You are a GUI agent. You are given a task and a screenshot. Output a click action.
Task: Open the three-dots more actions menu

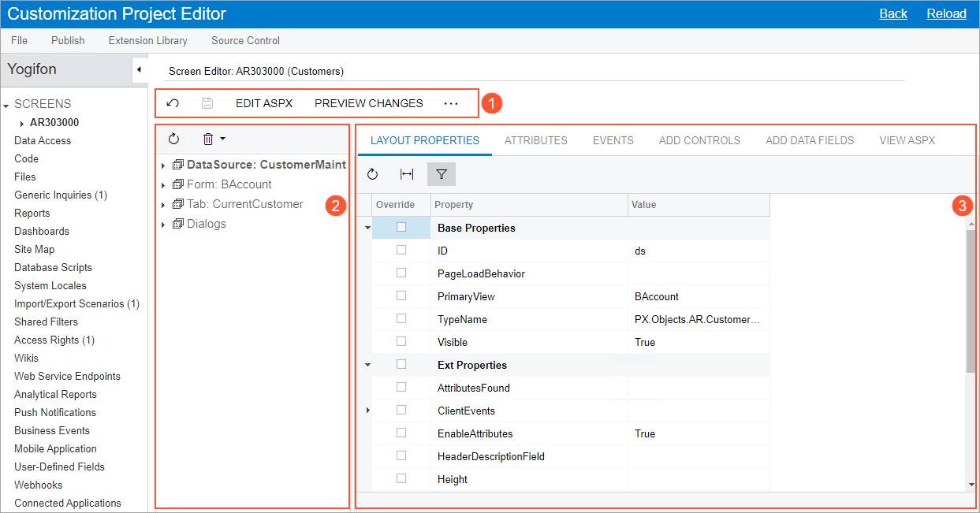(451, 103)
